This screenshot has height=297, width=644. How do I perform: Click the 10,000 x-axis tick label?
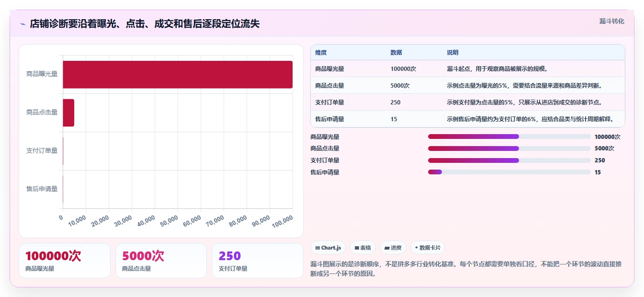pos(77,220)
